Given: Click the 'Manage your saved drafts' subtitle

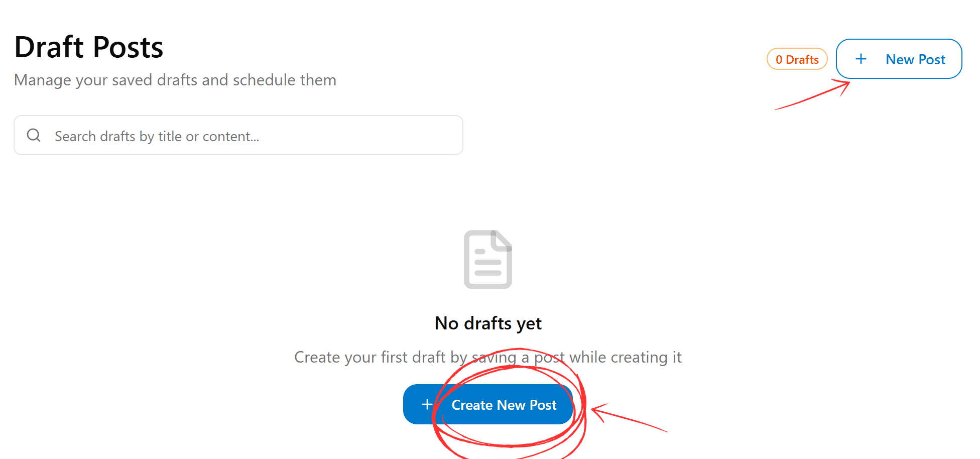Looking at the screenshot, I should pyautogui.click(x=175, y=80).
